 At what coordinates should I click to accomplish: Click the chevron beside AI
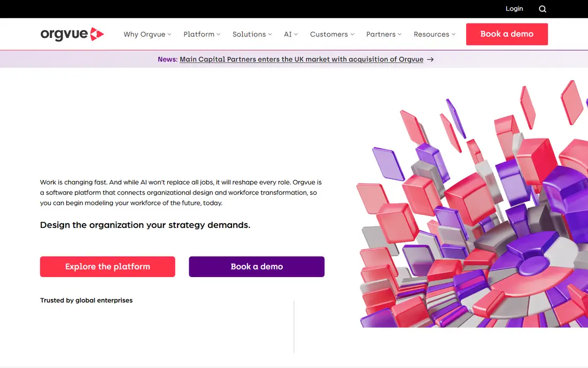click(x=296, y=35)
